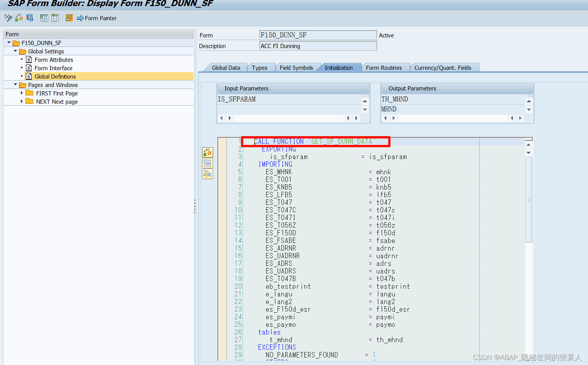Image resolution: width=588 pixels, height=365 pixels.
Task: Click the statement pattern icon beside editor
Action: [x=207, y=163]
